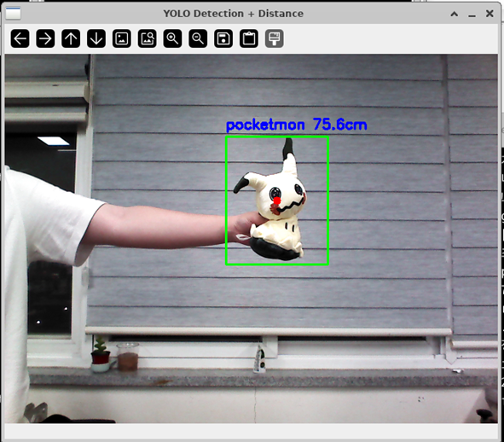This screenshot has height=442, width=504.
Task: Open the window menu icon in the title bar
Action: click(x=13, y=13)
